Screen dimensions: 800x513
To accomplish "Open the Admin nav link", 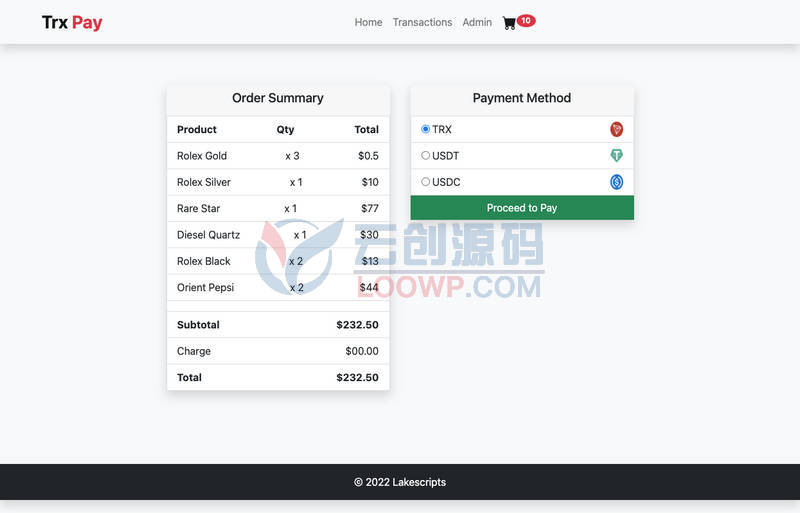I will click(477, 22).
